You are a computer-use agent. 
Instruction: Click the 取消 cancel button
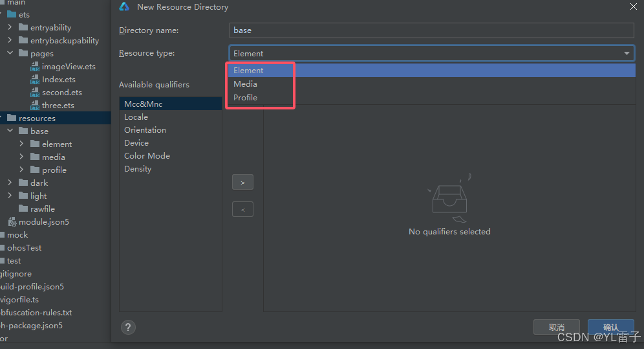pyautogui.click(x=557, y=327)
